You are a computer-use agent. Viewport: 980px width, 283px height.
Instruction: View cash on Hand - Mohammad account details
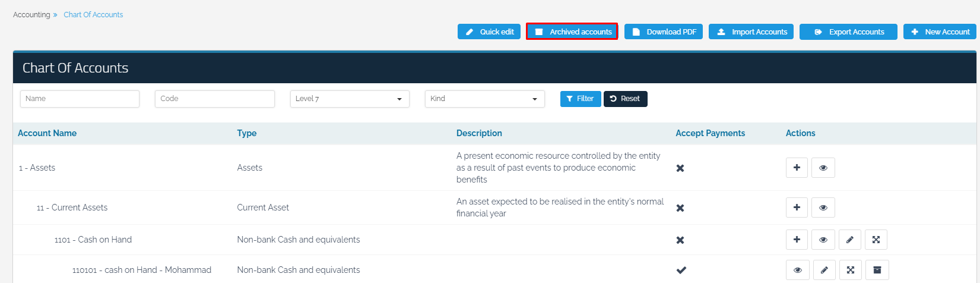point(797,270)
